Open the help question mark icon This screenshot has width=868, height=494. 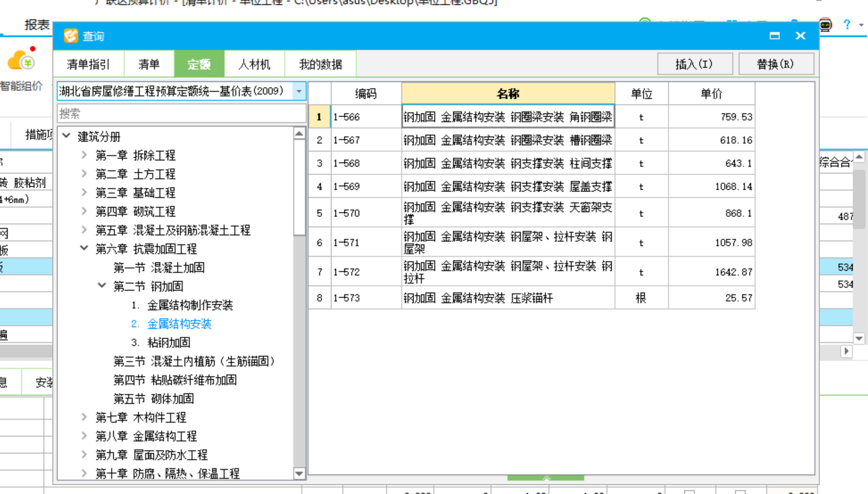(847, 25)
